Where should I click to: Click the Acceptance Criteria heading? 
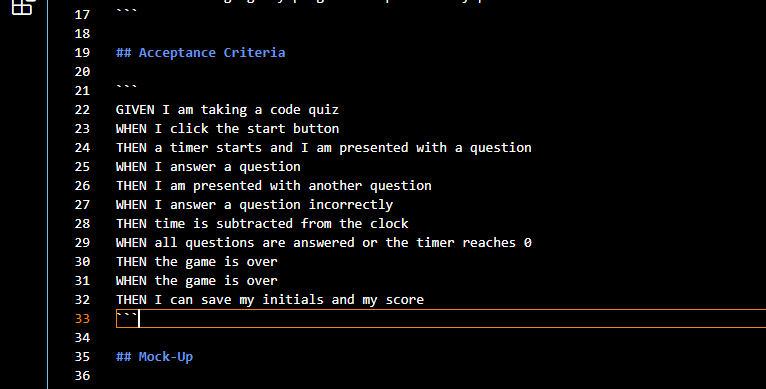pos(200,52)
